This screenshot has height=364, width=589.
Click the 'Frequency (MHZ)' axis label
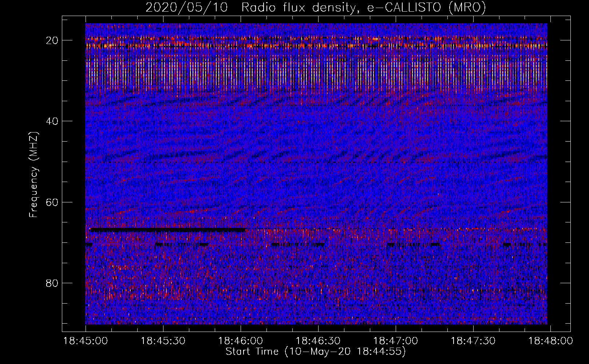(33, 175)
